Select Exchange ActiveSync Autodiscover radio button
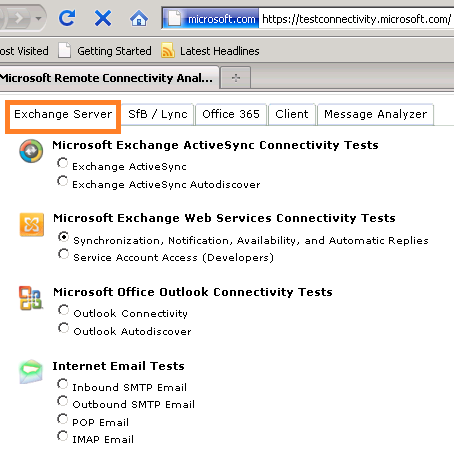Image resolution: width=454 pixels, height=475 pixels. point(62,181)
